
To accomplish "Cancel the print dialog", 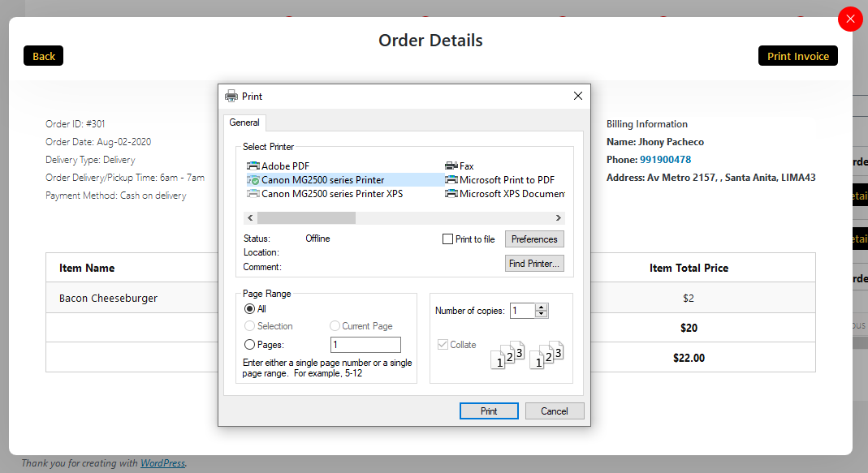I will coord(554,411).
